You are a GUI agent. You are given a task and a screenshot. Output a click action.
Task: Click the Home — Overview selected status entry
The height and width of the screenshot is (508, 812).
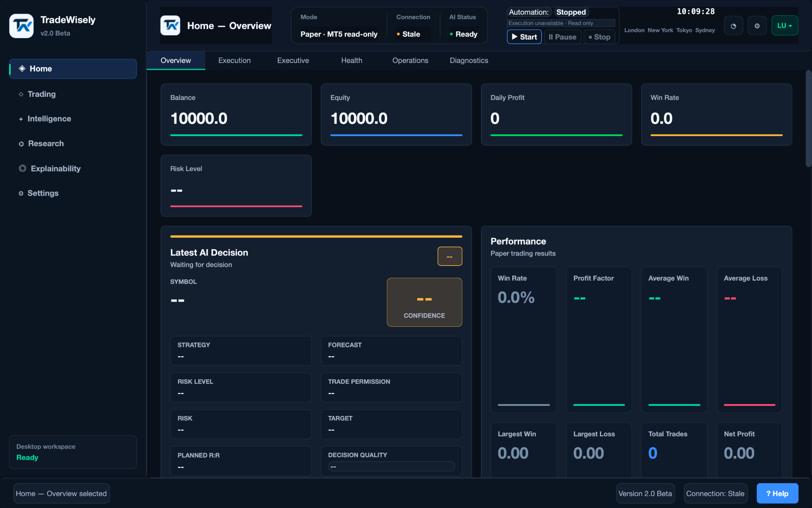pos(61,493)
